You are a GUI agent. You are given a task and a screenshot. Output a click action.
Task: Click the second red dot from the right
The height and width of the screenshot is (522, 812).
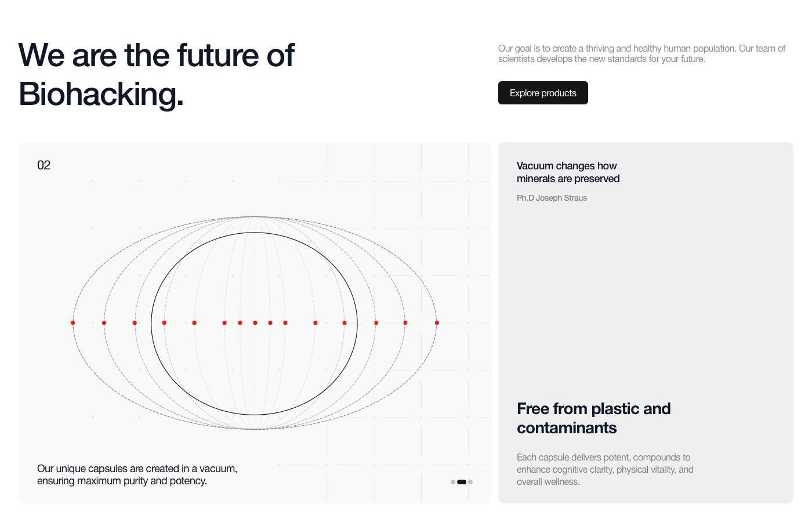click(x=405, y=322)
